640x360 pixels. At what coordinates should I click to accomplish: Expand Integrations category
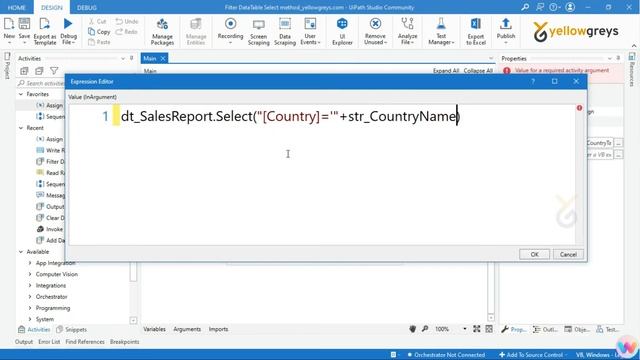[x=30, y=285]
